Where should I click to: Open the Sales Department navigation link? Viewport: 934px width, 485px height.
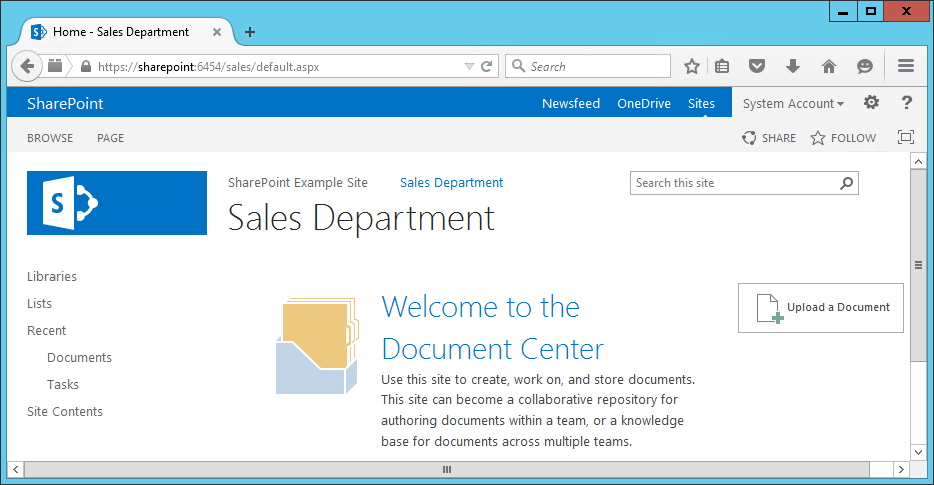(452, 182)
